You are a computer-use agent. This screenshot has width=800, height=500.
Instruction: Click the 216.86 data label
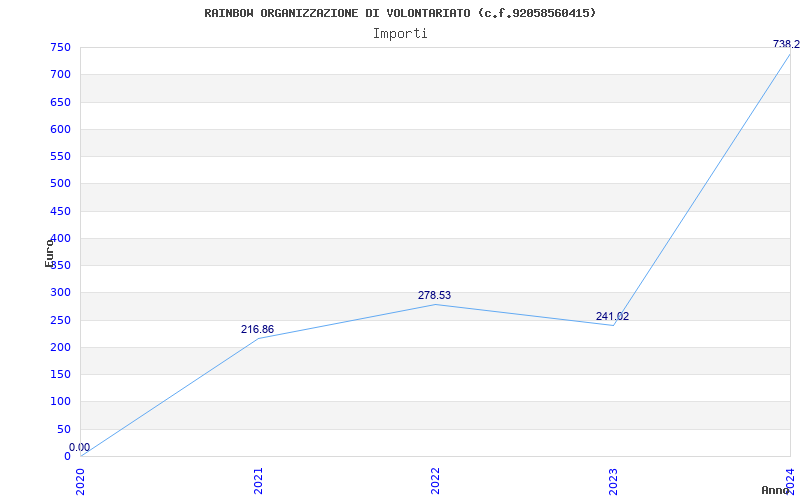pyautogui.click(x=257, y=330)
